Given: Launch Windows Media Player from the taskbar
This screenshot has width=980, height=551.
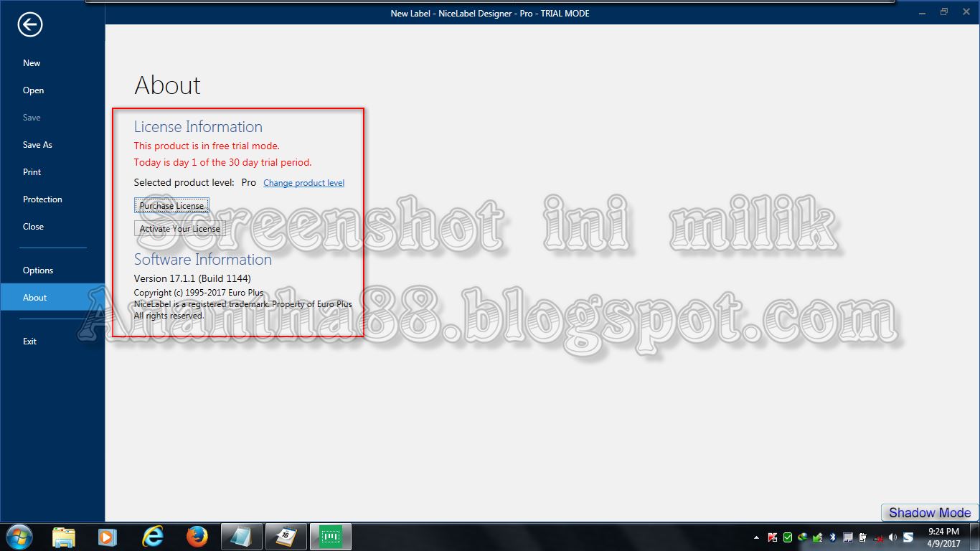Looking at the screenshot, I should [x=107, y=537].
